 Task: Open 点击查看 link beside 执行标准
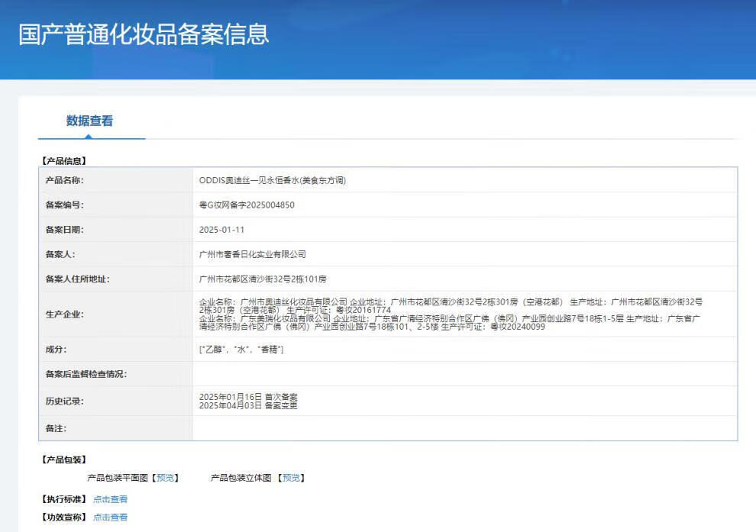click(x=110, y=499)
